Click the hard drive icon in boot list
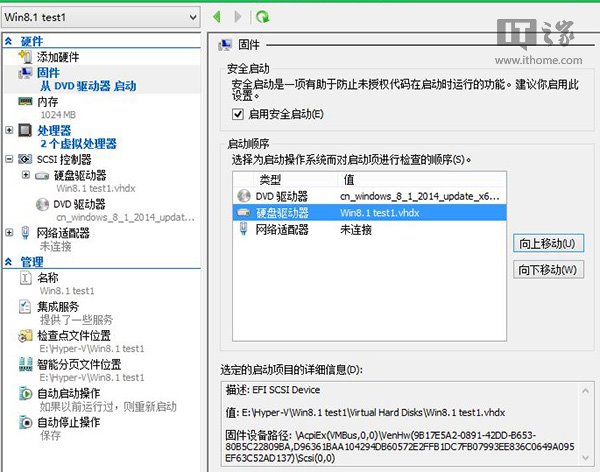This screenshot has height=472, width=600. [244, 212]
